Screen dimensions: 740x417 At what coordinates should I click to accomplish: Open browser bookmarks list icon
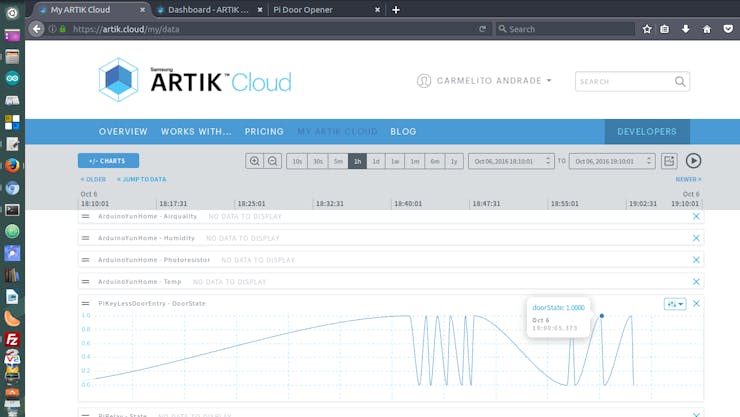point(664,29)
